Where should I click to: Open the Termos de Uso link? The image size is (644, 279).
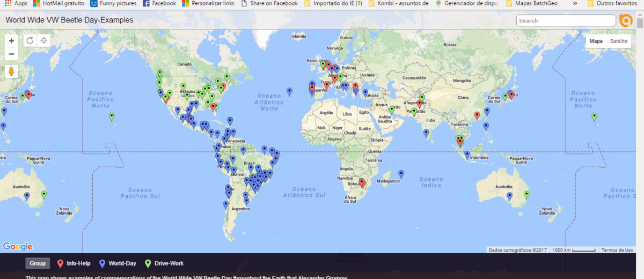[617, 250]
